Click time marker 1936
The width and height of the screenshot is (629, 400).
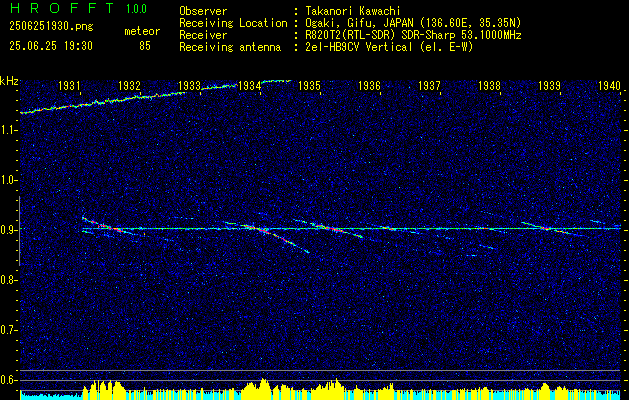[369, 85]
